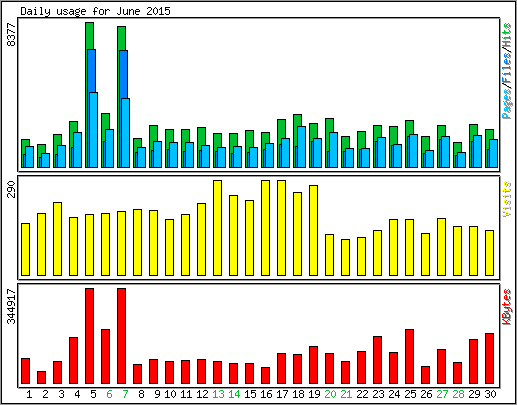Click the green hits bar for day 7
517x405 pixels.
coord(121,38)
